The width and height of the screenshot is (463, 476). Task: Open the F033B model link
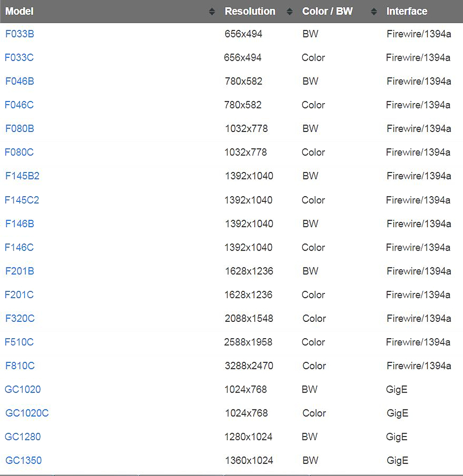pos(20,34)
